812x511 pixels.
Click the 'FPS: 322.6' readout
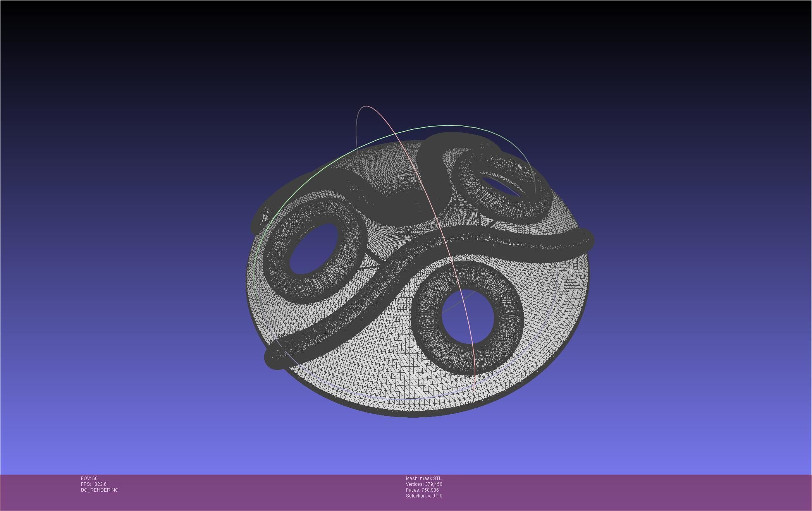pyautogui.click(x=94, y=484)
